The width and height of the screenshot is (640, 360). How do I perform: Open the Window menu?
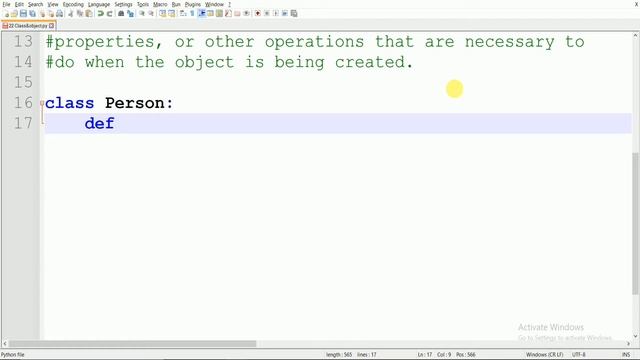point(214,4)
